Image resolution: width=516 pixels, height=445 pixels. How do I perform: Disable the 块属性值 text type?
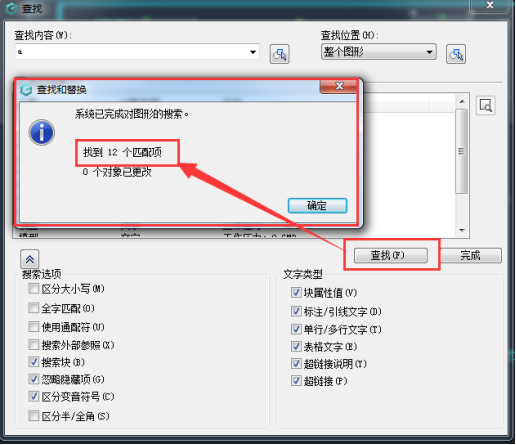point(296,292)
